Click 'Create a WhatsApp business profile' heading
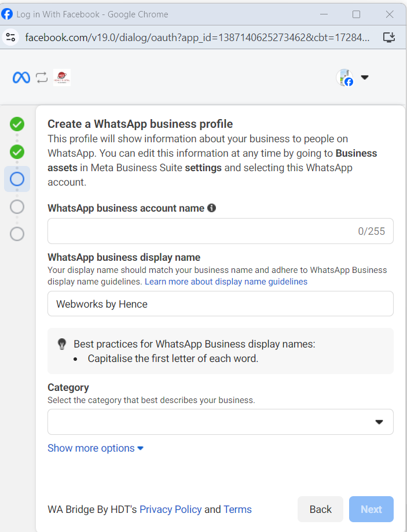 [140, 124]
